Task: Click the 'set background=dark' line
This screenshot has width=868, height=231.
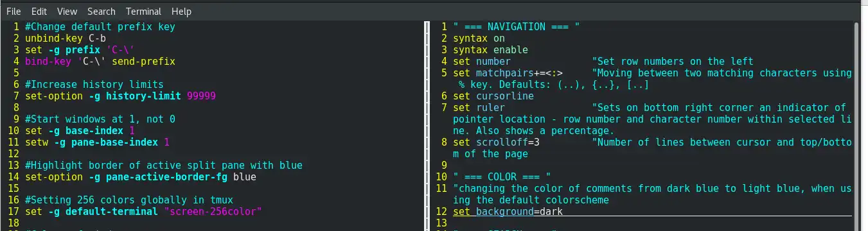Action: (x=508, y=211)
